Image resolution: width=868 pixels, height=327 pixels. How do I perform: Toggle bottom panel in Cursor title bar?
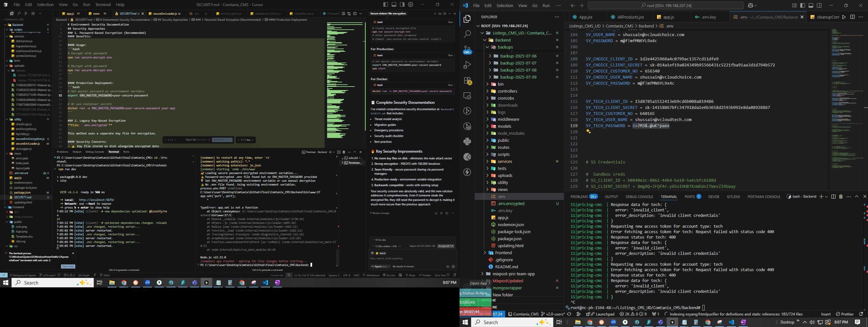click(394, 4)
